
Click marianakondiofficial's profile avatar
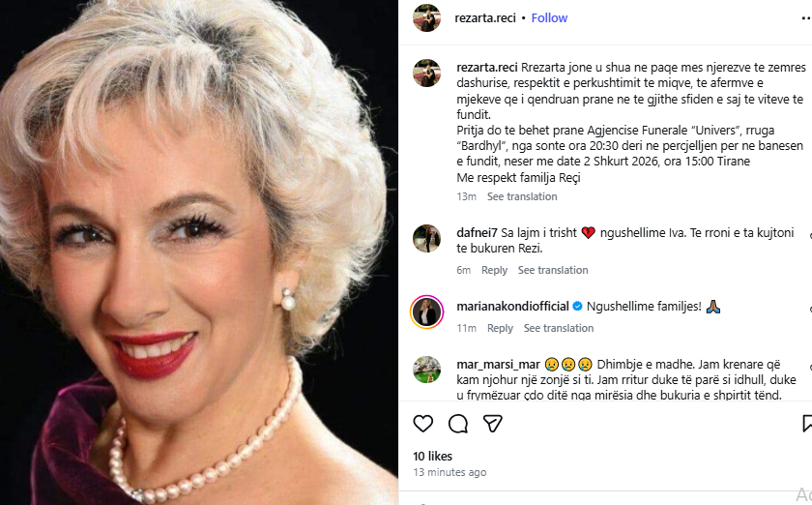click(x=427, y=312)
